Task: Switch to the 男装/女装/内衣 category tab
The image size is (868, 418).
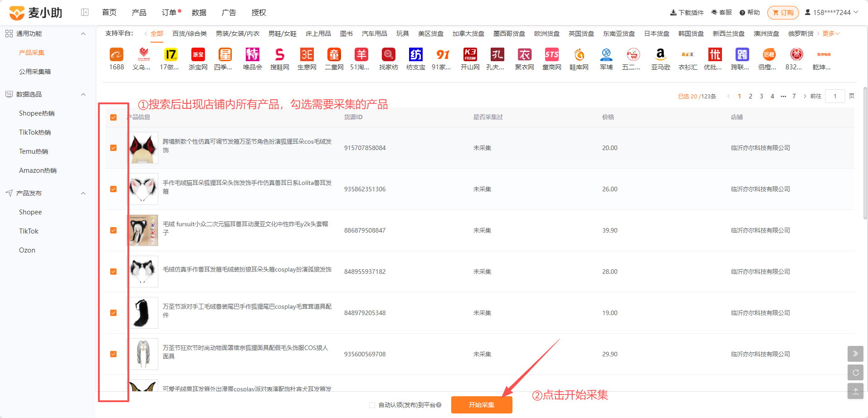Action: [x=238, y=34]
